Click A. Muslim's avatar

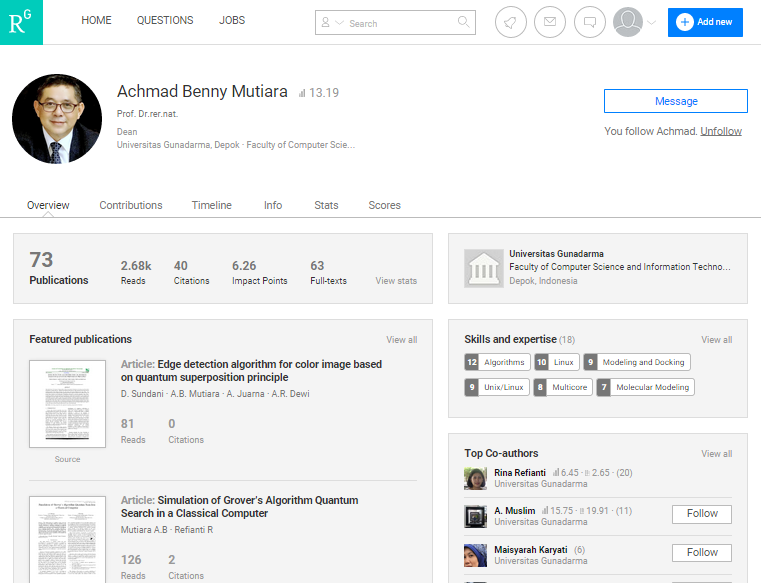point(476,516)
